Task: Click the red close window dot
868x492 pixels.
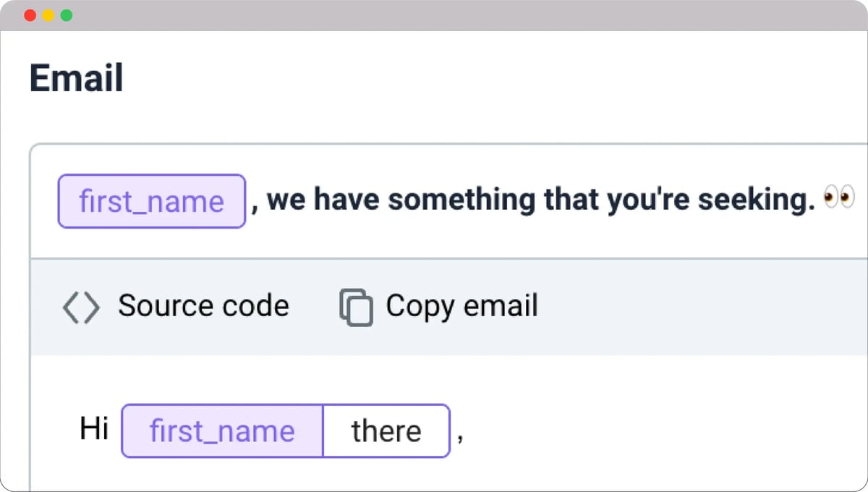Action: 30,15
